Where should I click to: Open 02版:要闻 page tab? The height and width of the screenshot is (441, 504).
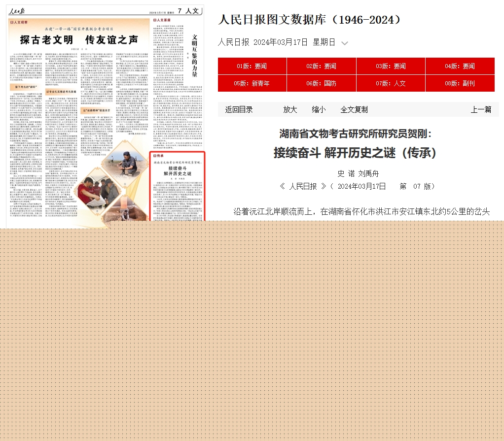coord(322,66)
